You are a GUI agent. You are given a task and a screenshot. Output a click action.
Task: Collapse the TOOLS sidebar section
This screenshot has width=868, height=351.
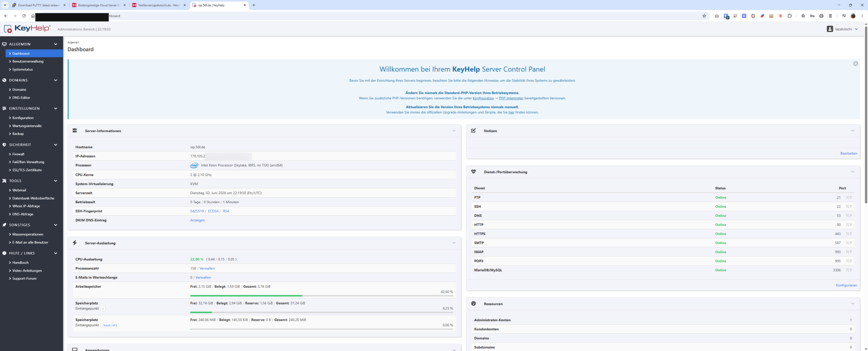[56, 181]
